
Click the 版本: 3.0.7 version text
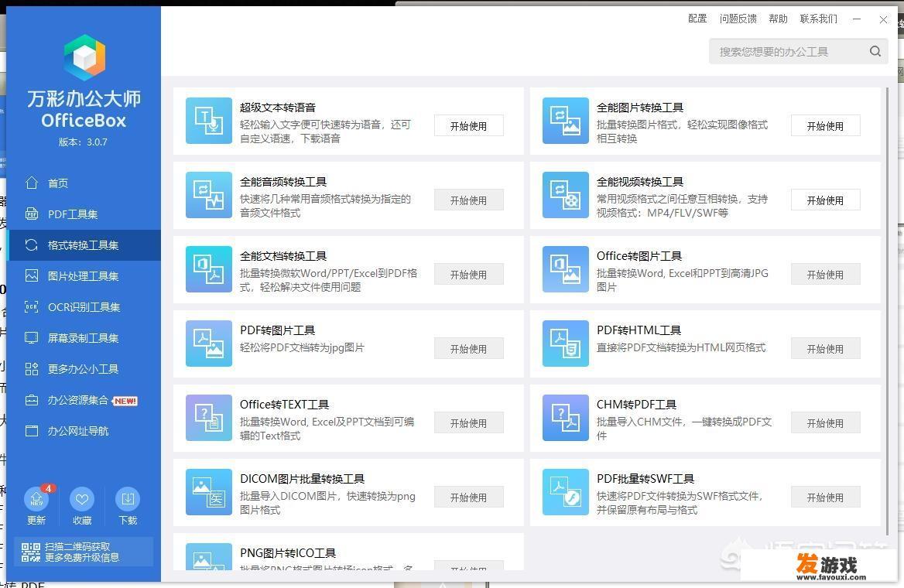(x=83, y=142)
